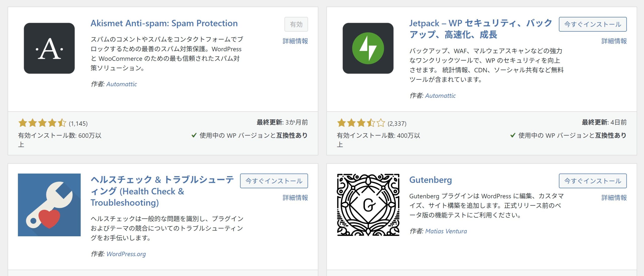Image resolution: width=644 pixels, height=276 pixels.
Task: Open Jetpack 詳細情報 details link
Action: (614, 41)
